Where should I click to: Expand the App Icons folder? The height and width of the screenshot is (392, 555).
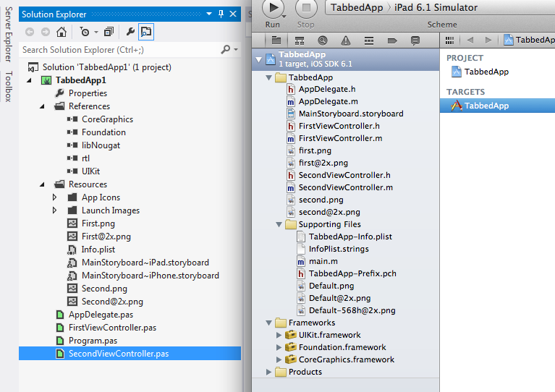(54, 197)
